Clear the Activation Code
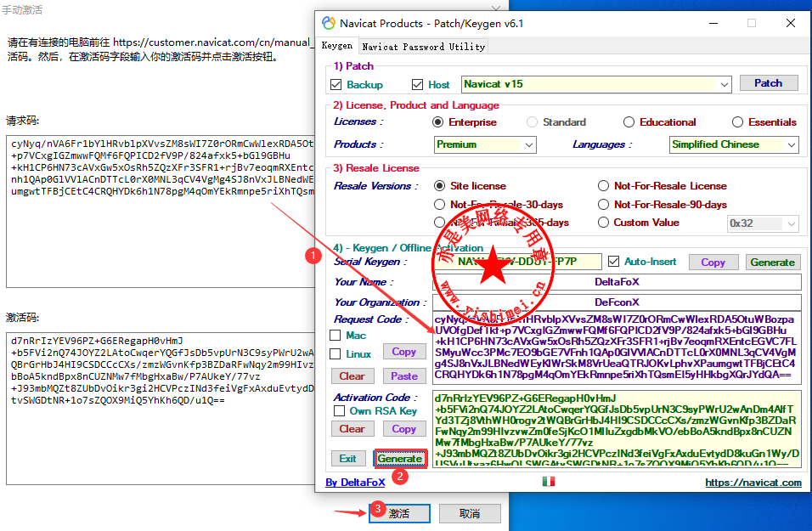The width and height of the screenshot is (812, 531). (x=352, y=429)
